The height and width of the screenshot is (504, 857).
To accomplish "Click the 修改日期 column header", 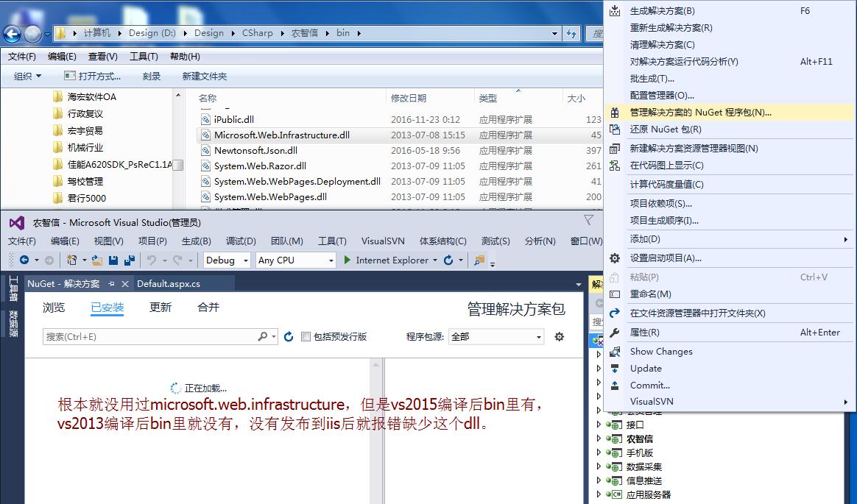I will [408, 99].
